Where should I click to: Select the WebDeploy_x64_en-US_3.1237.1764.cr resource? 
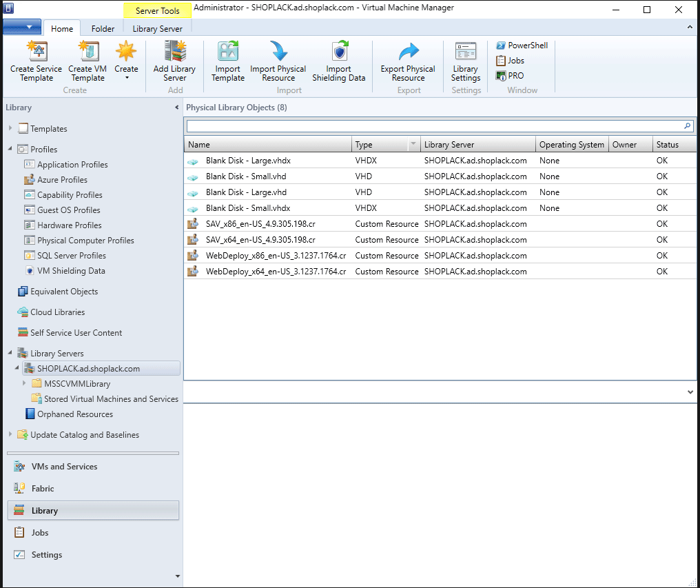440,271
